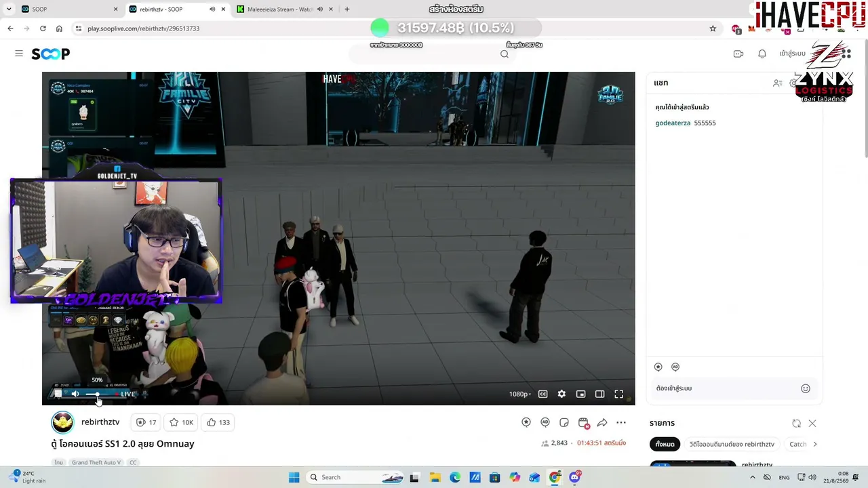Open rebirthztv channel name link
Viewport: 868px width, 488px height.
(x=100, y=422)
